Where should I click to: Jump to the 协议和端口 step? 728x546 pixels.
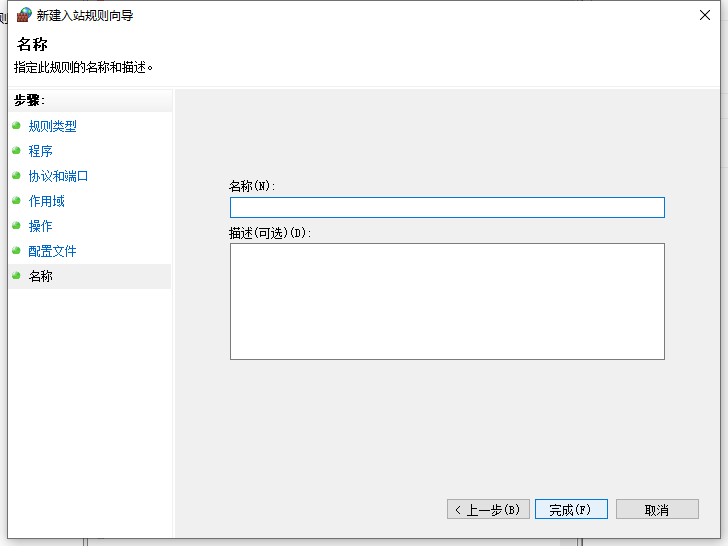58,176
